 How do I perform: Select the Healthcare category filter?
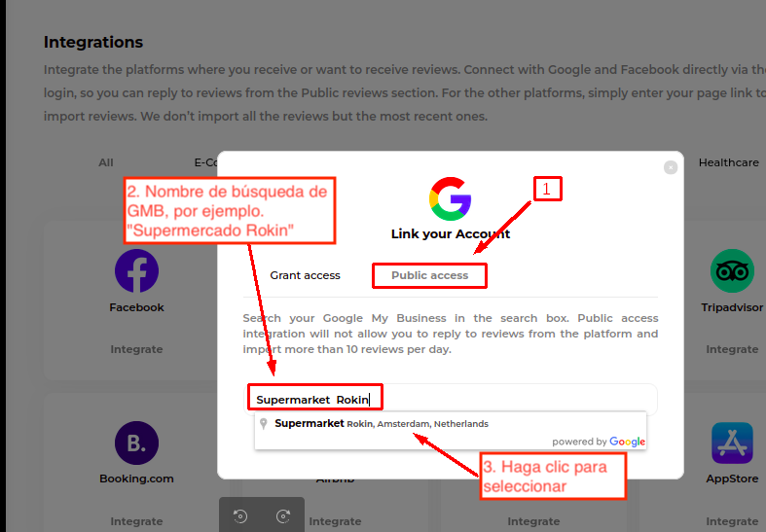728,162
